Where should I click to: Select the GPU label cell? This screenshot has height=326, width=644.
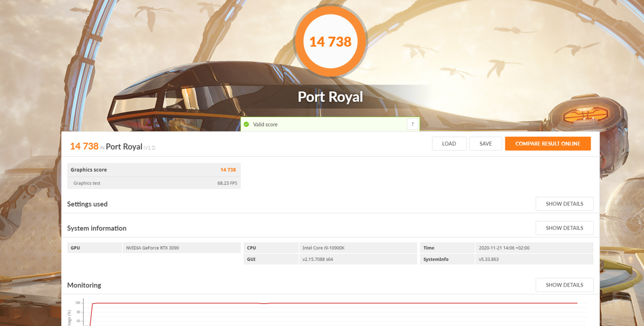tap(94, 248)
